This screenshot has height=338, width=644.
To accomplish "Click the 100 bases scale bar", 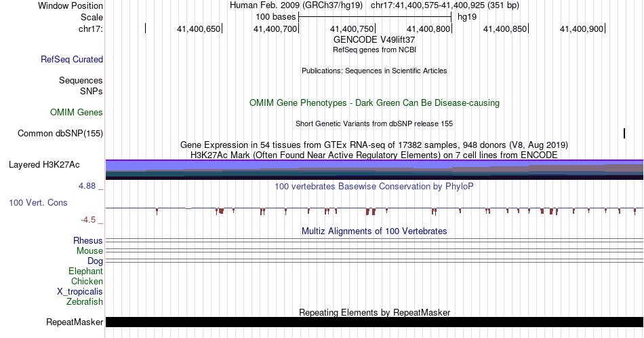I will (x=375, y=17).
